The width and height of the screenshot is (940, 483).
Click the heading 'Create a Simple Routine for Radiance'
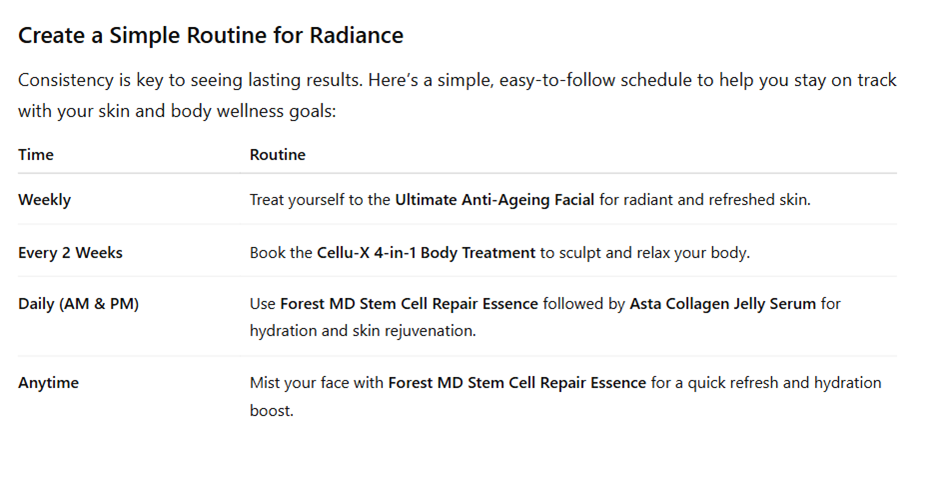point(210,36)
